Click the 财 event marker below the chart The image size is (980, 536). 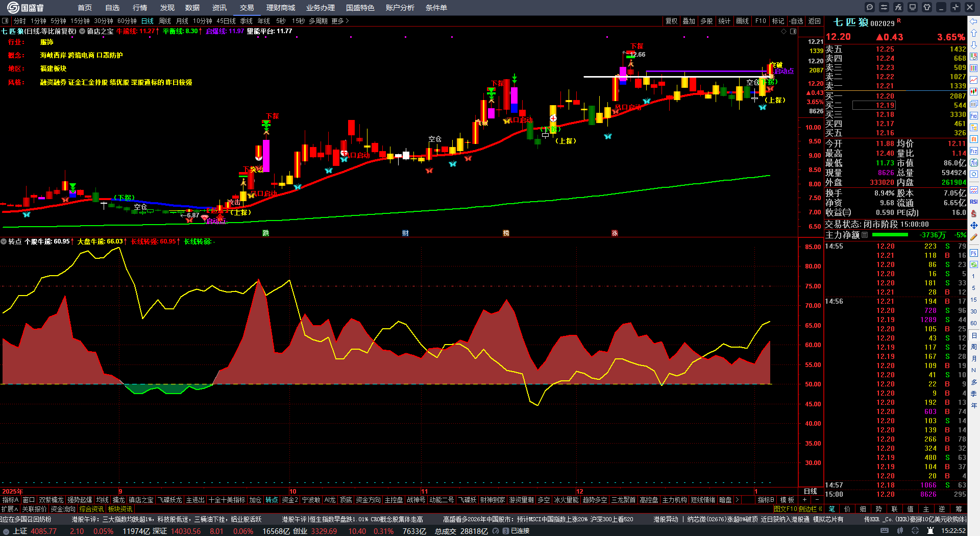click(x=405, y=233)
